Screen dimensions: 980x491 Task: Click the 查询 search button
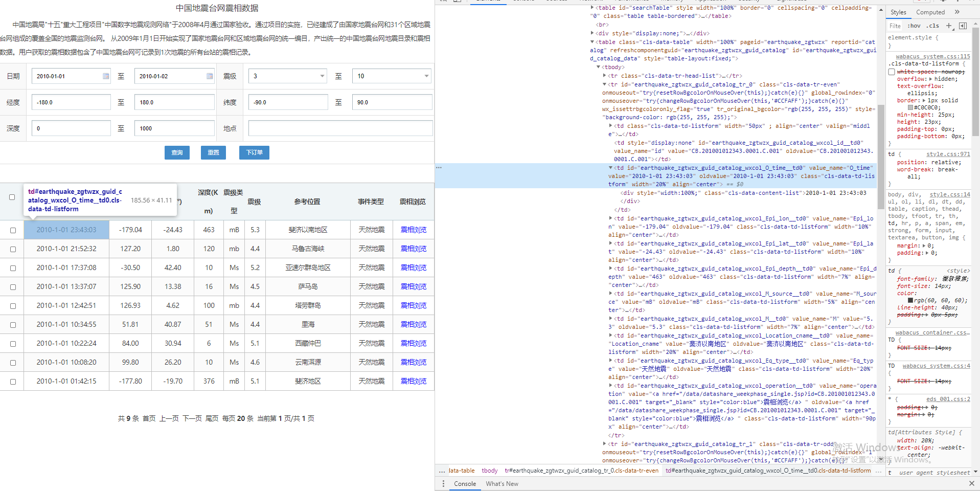177,152
